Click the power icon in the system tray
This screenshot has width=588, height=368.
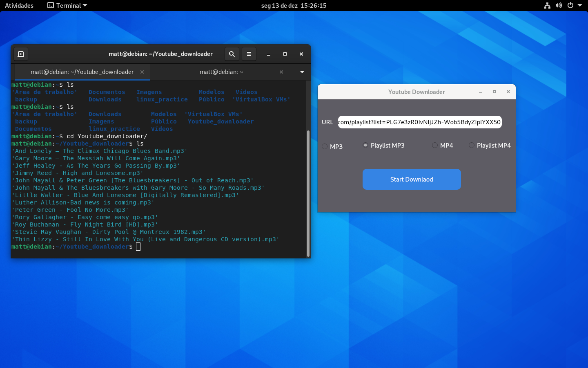tap(570, 5)
